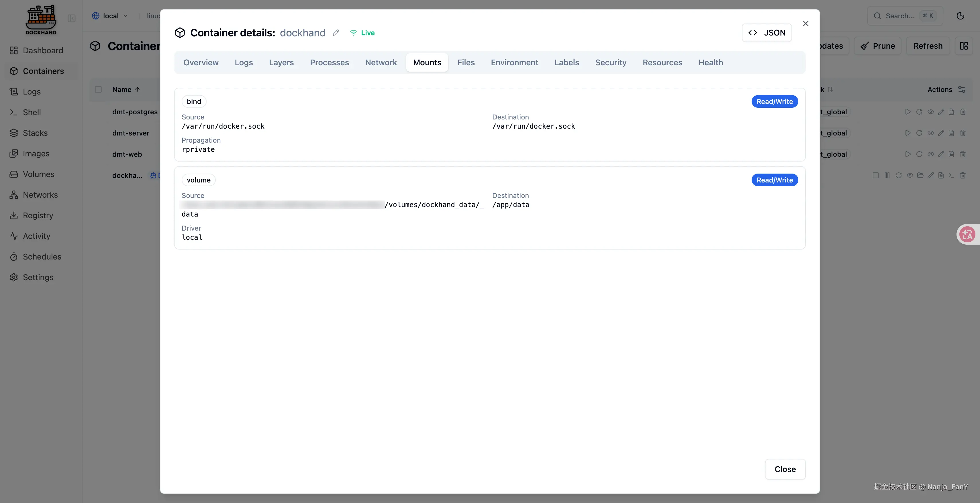The width and height of the screenshot is (980, 503).
Task: Restart the dmt-postgres container
Action: coord(919,112)
